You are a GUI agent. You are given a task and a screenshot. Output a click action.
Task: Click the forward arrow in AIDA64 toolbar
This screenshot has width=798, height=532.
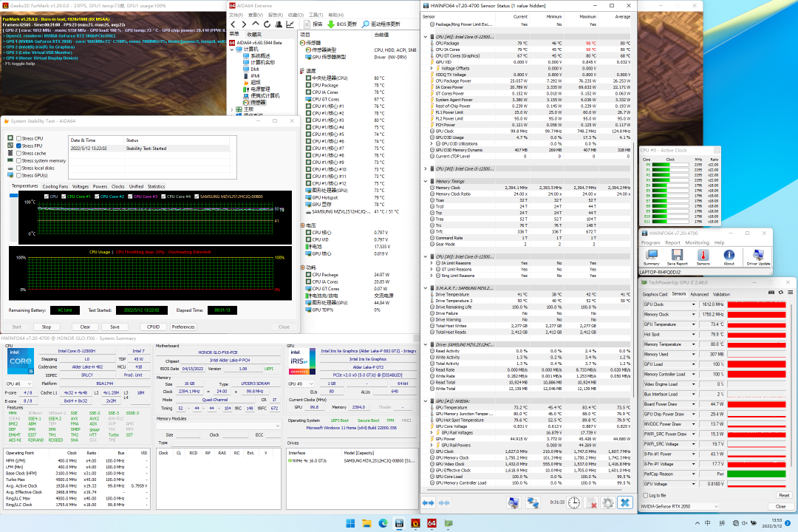245,24
